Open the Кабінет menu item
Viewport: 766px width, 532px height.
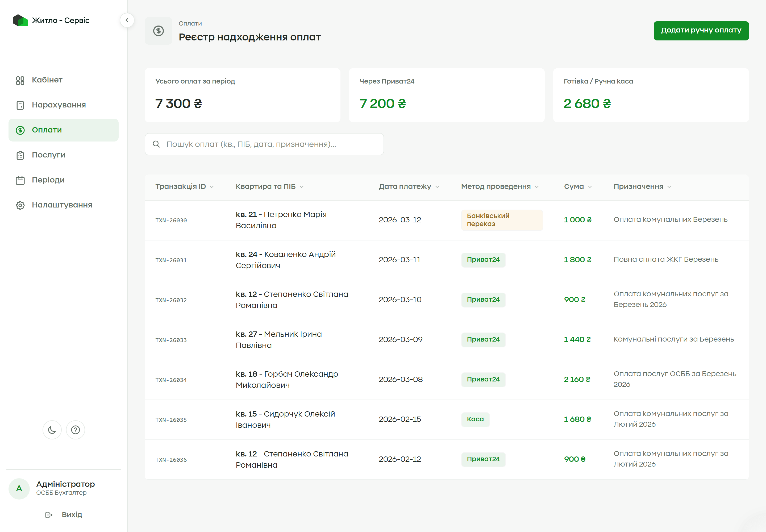[63, 80]
